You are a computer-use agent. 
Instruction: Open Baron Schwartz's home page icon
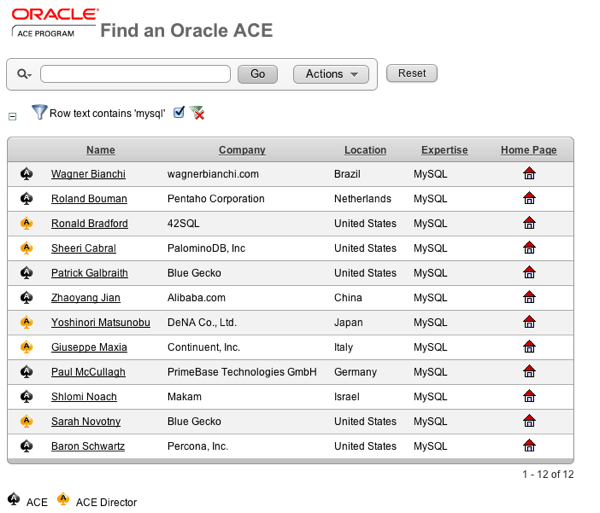click(529, 446)
